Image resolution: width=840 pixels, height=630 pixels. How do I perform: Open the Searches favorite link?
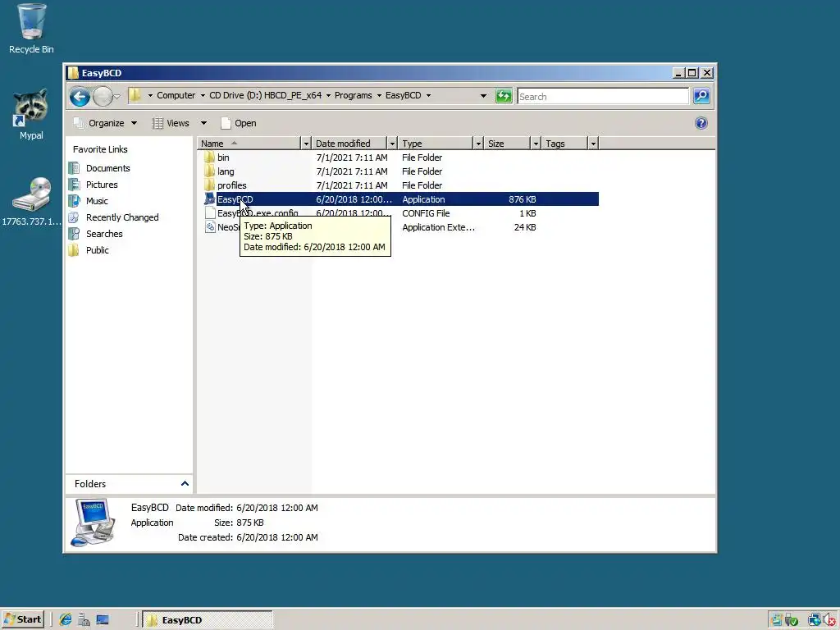(104, 234)
